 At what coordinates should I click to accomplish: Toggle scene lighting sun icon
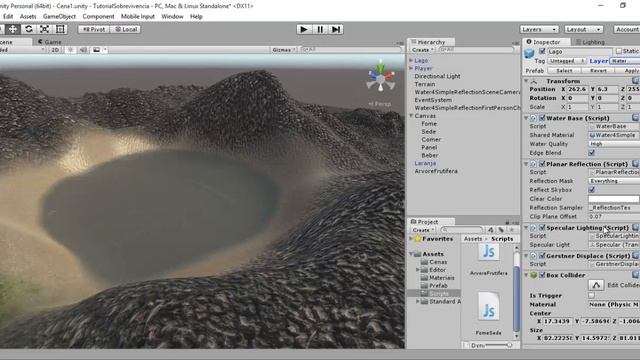[x=70, y=50]
